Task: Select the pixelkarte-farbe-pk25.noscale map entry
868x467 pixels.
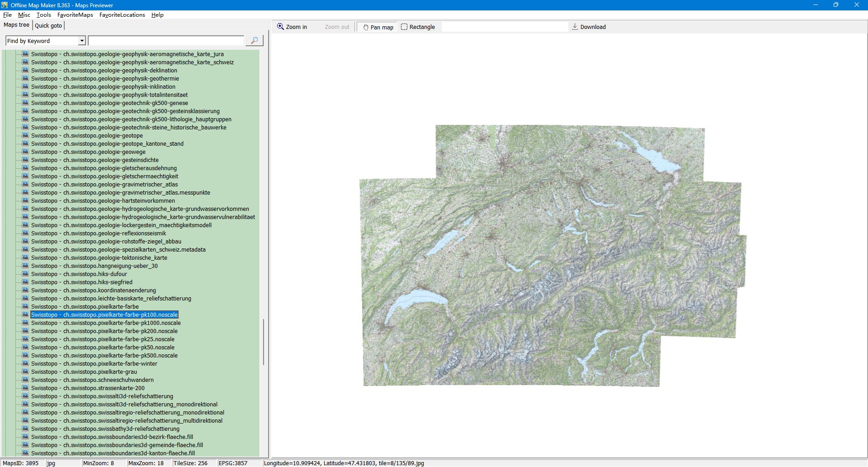Action: coord(103,339)
